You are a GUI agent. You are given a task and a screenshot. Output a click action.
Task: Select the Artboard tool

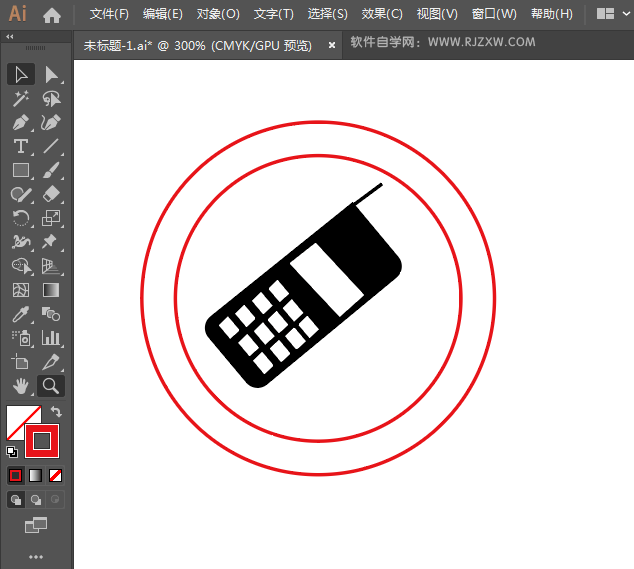pyautogui.click(x=21, y=362)
